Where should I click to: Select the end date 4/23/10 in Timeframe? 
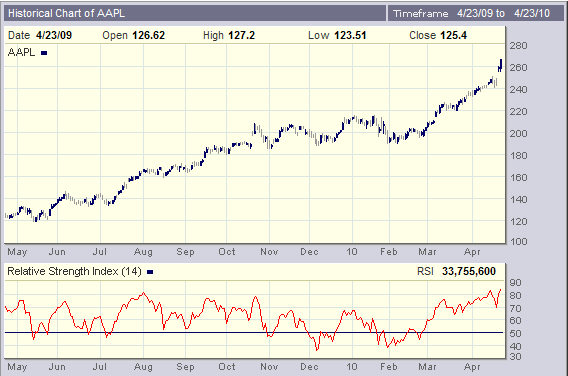coord(532,13)
